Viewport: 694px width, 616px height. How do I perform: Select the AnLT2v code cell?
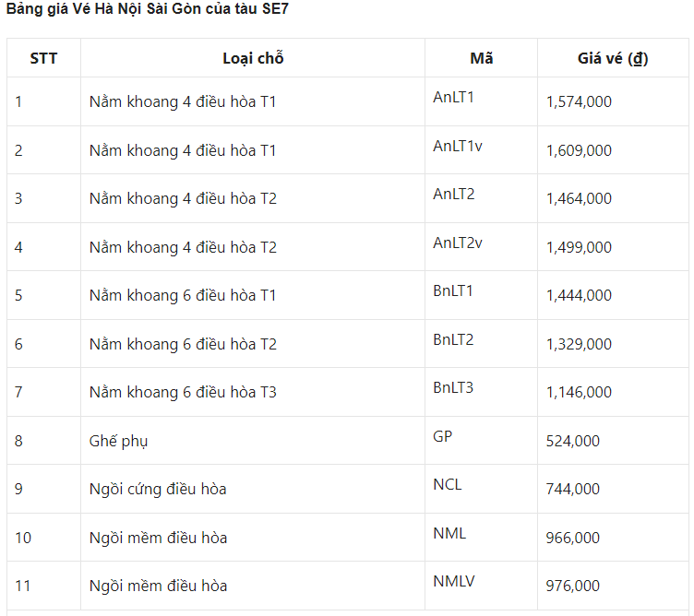tap(458, 242)
